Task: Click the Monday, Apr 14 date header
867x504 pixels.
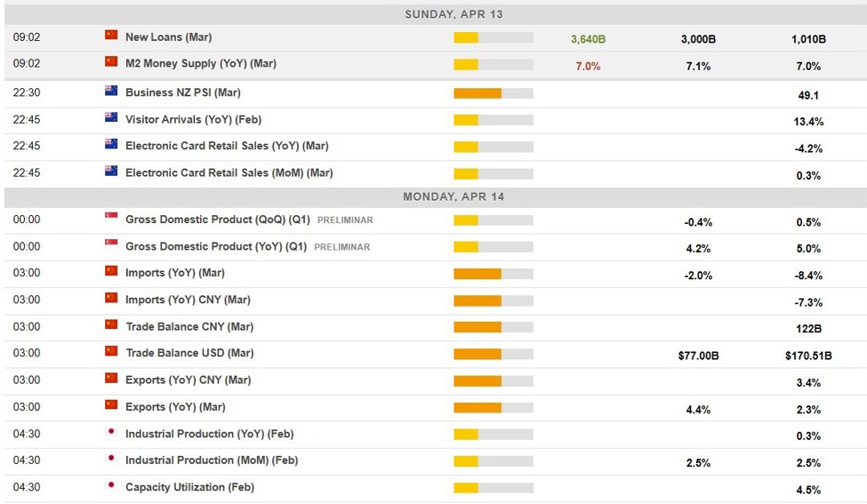Action: pos(454,196)
